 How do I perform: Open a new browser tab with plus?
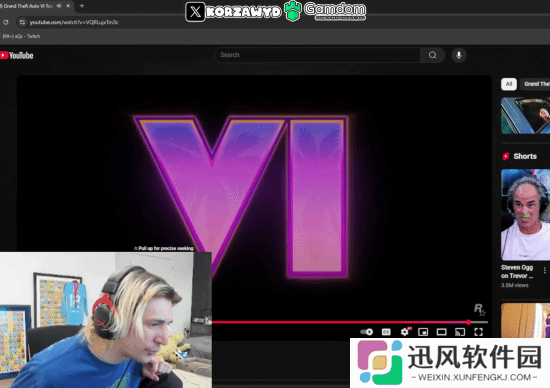click(82, 6)
